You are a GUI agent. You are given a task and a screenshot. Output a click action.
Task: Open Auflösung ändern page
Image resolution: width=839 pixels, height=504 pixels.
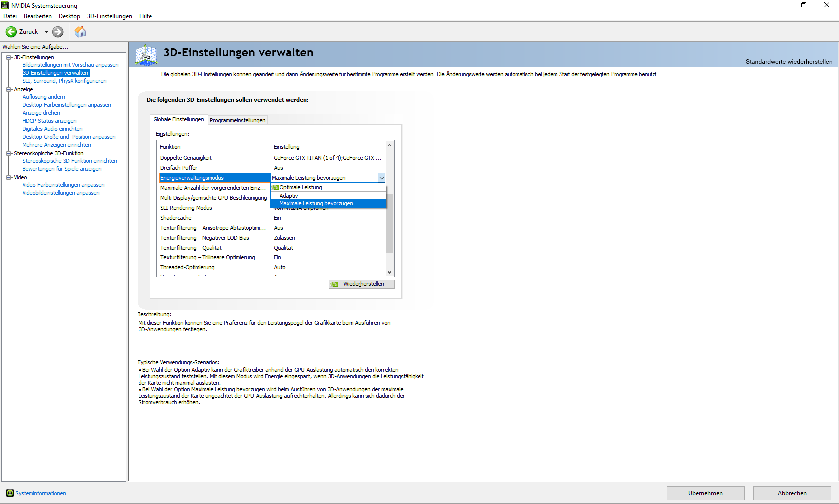(x=44, y=97)
